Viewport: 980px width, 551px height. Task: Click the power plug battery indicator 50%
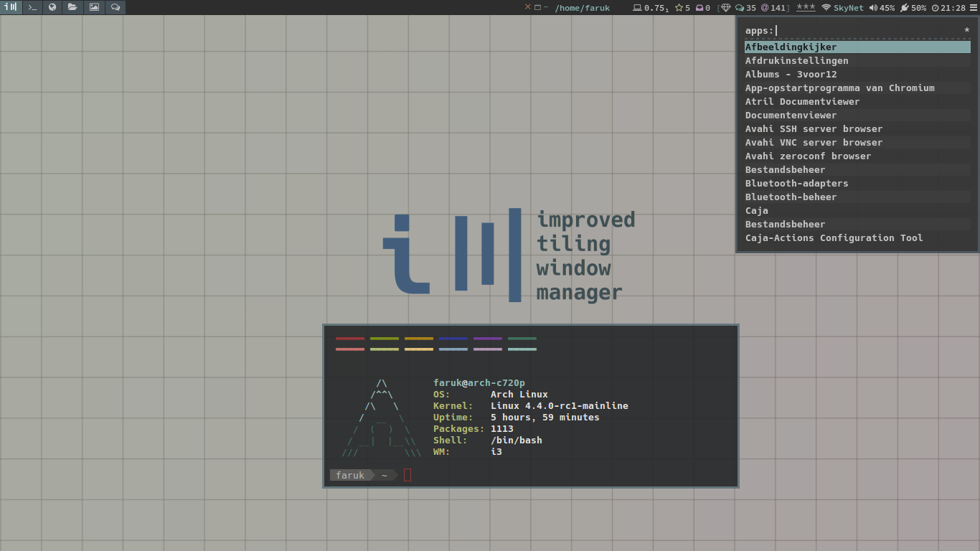(913, 8)
